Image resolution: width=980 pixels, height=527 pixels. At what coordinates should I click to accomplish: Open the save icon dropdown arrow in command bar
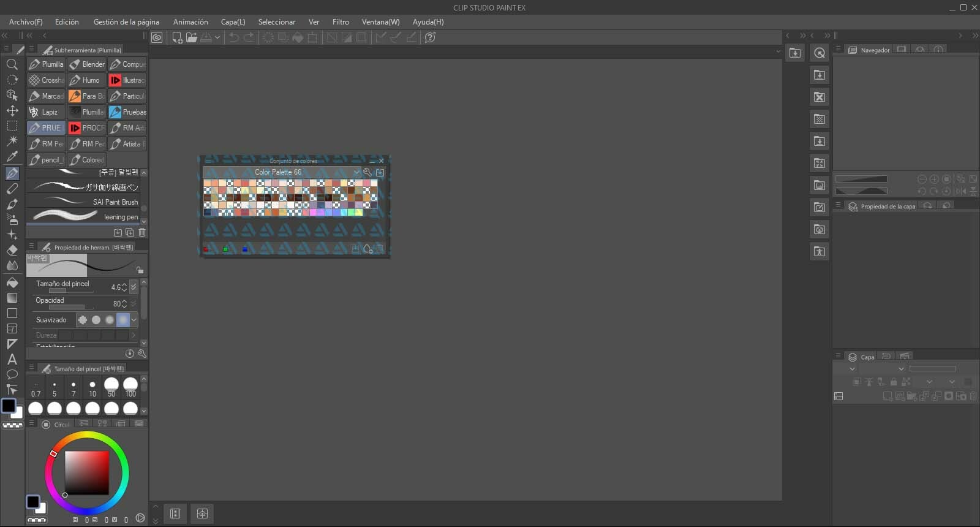point(217,37)
